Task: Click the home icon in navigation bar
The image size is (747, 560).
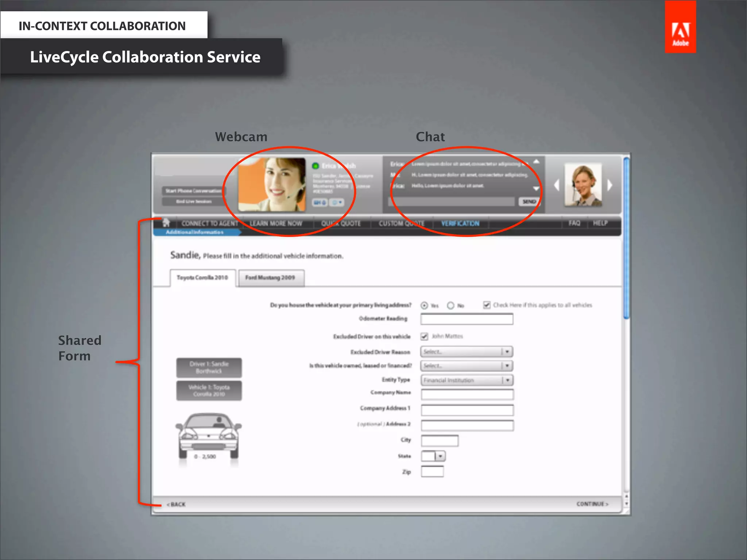Action: click(166, 222)
